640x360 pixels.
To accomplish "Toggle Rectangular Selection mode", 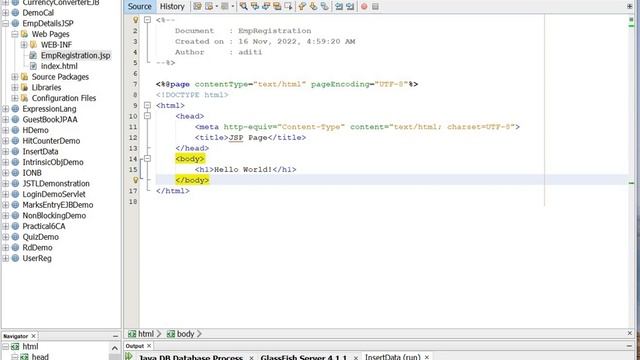I will click(288, 7).
